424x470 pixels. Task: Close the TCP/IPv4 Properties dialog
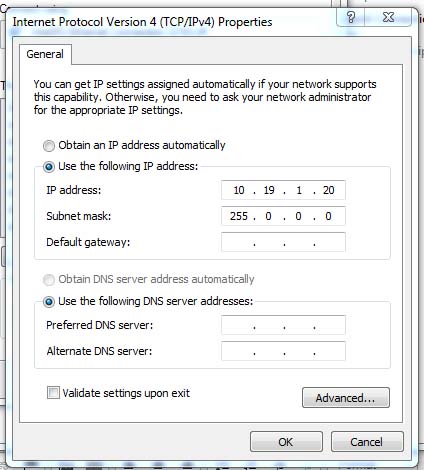tap(388, 17)
